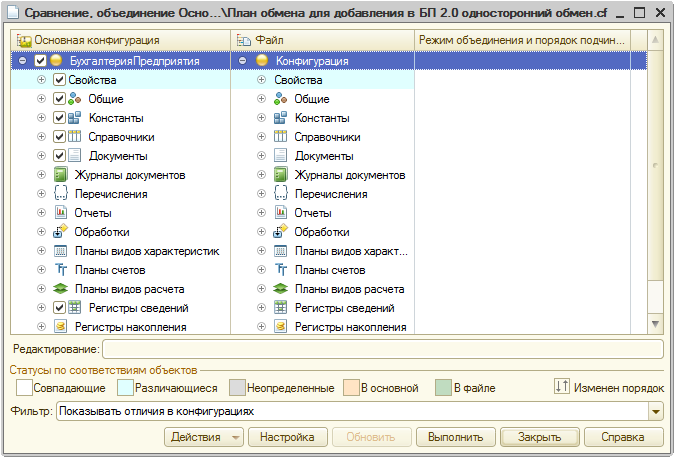Click the scrollbar down arrow of the tree

tap(655, 324)
